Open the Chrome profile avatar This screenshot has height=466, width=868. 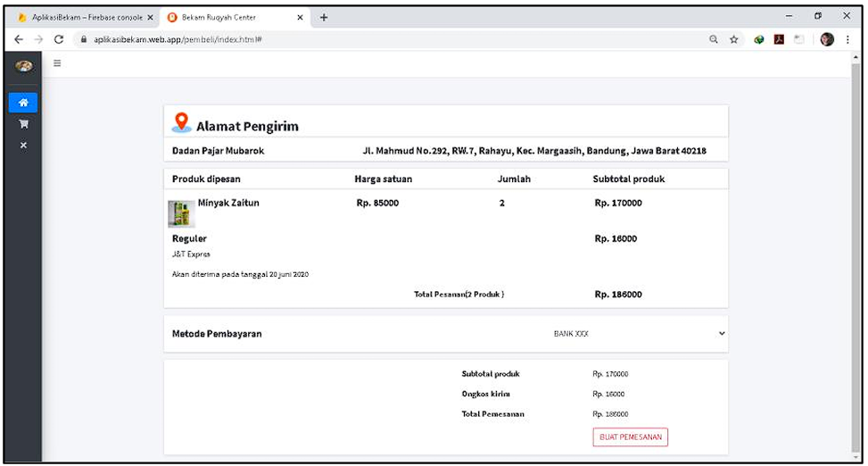coord(827,39)
